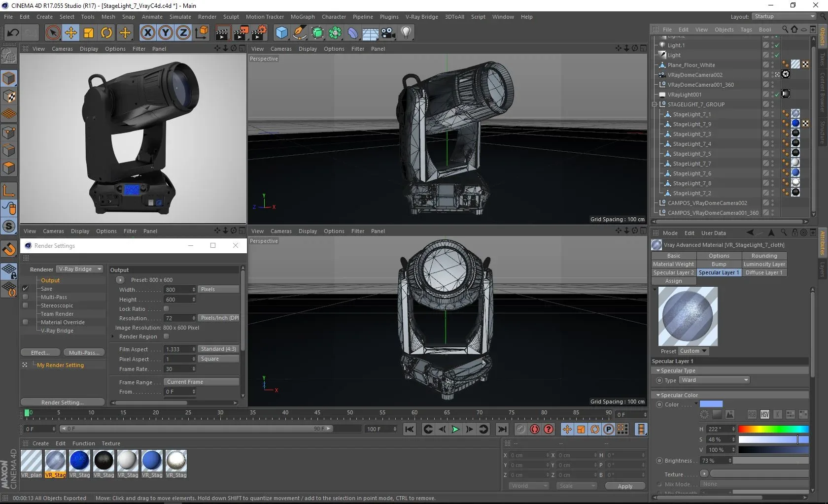Toggle visibility dots for StageLight_7_9
Screen dimensions: 828x504
coord(772,124)
